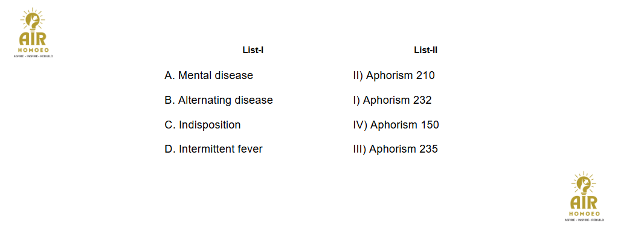Image resolution: width=644 pixels, height=228 pixels.
Task: Click on B. Alternating disease
Action: coord(219,100)
